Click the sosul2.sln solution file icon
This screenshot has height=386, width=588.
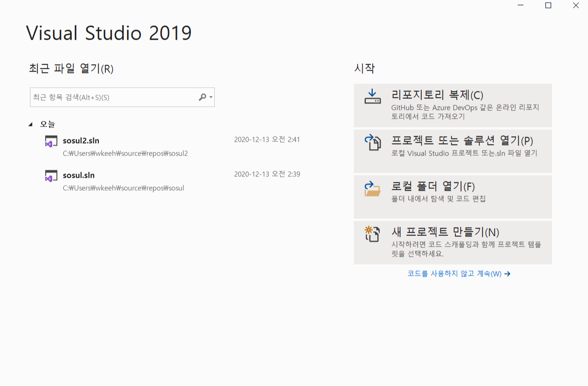pyautogui.click(x=51, y=141)
